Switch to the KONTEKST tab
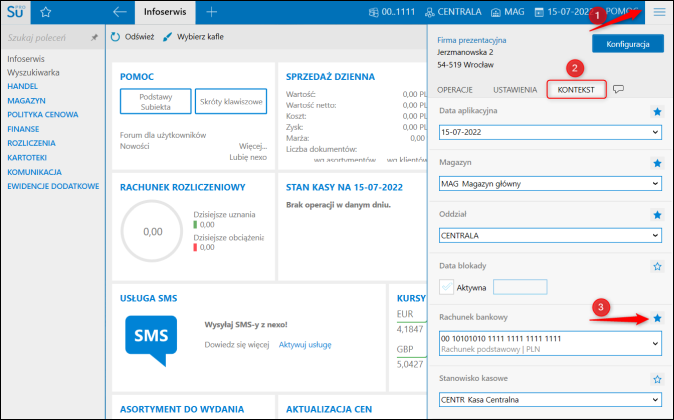 pos(576,90)
